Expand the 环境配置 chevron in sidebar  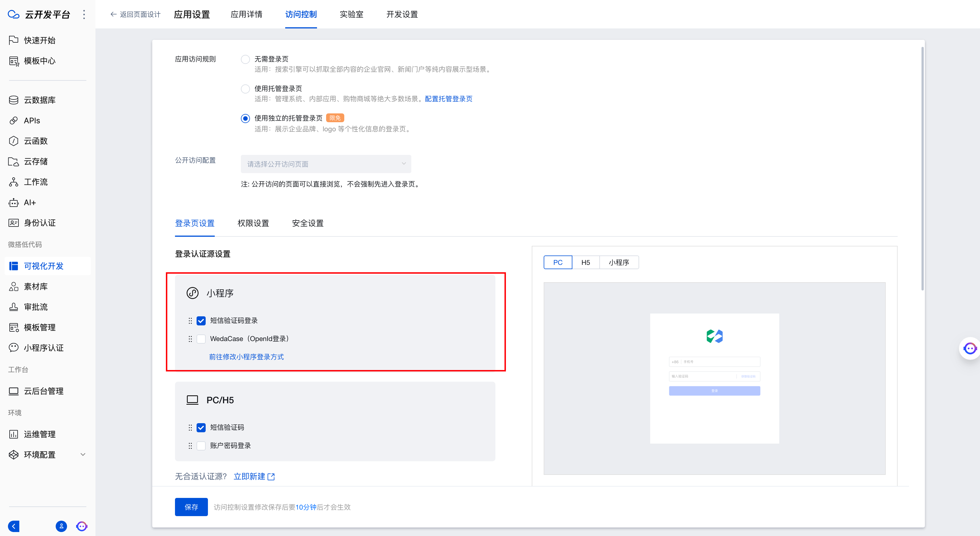pos(83,454)
